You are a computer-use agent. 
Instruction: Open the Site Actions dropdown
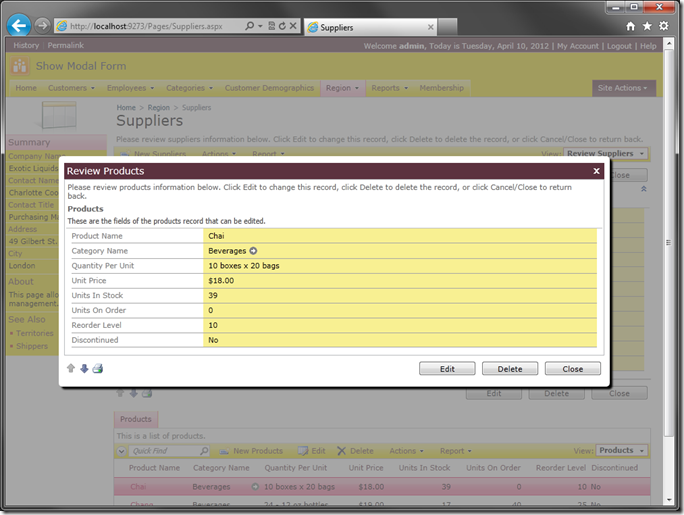pos(623,88)
